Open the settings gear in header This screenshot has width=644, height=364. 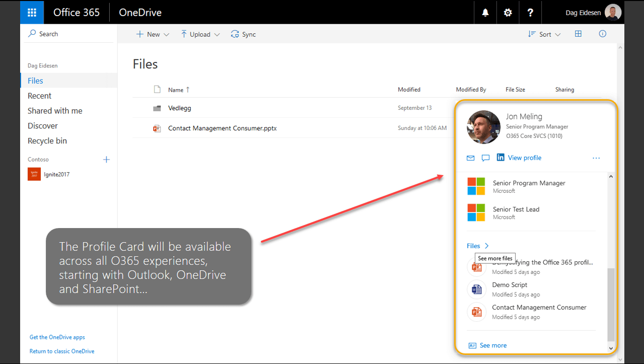click(508, 13)
